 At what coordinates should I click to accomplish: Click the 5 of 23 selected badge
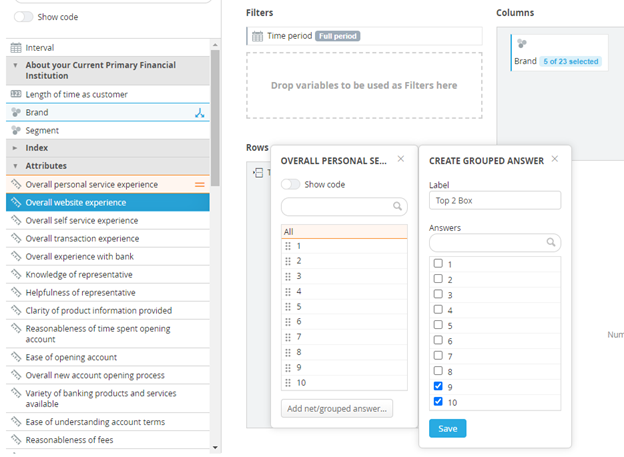coord(571,61)
